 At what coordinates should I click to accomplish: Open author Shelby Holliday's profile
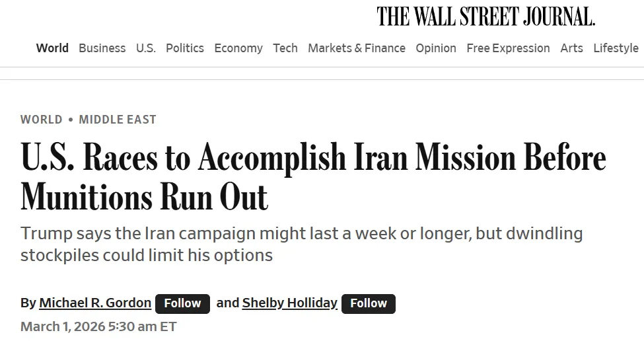click(x=290, y=303)
